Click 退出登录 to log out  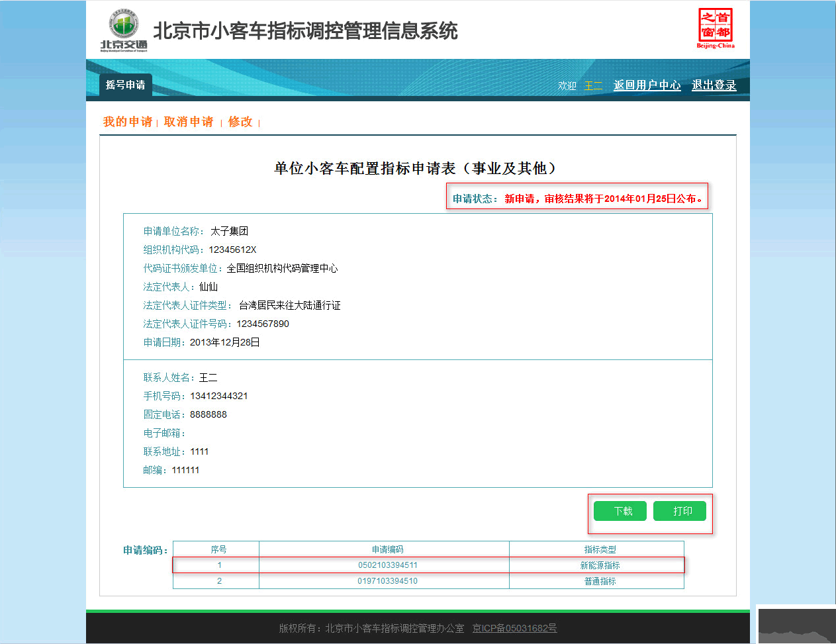(x=714, y=85)
